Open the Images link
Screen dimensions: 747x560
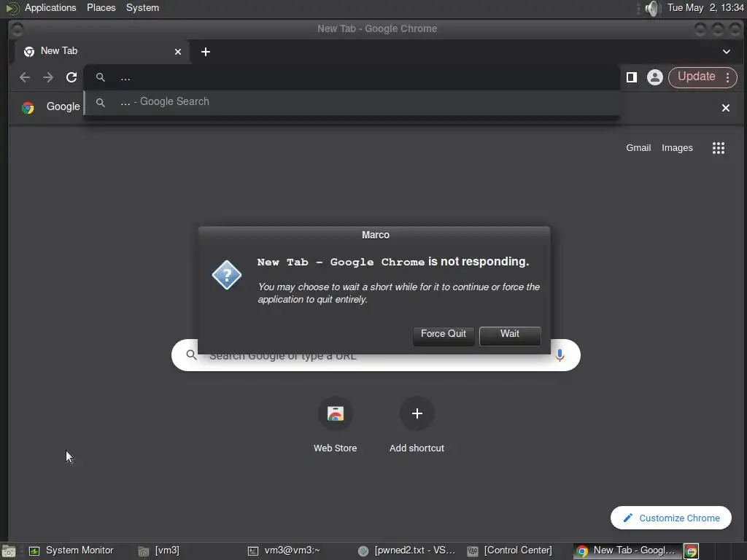click(677, 148)
